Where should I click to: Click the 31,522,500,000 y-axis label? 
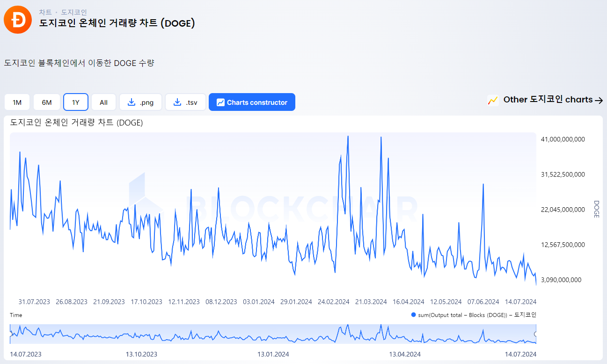(x=563, y=175)
